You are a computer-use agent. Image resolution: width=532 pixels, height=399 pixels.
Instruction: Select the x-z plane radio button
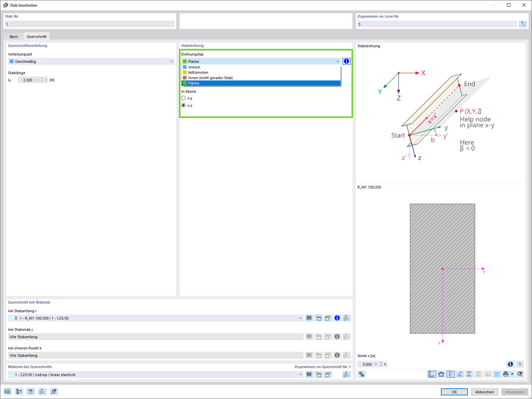coord(184,105)
